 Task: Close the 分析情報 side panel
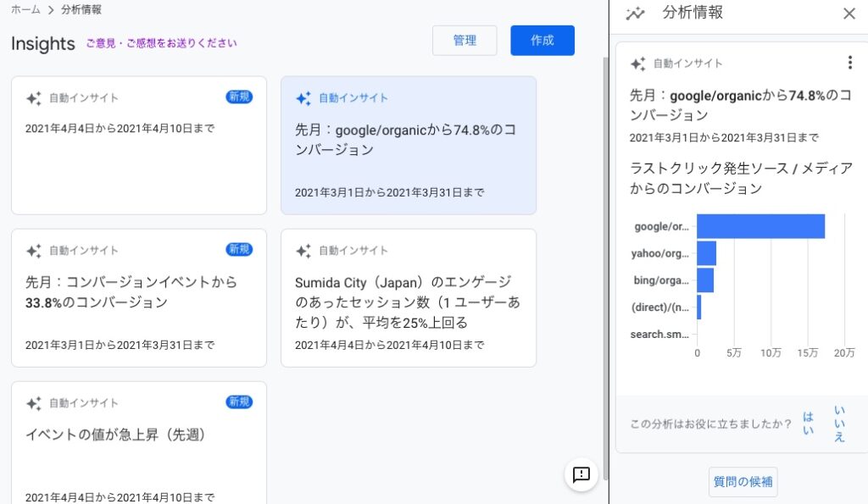click(849, 14)
